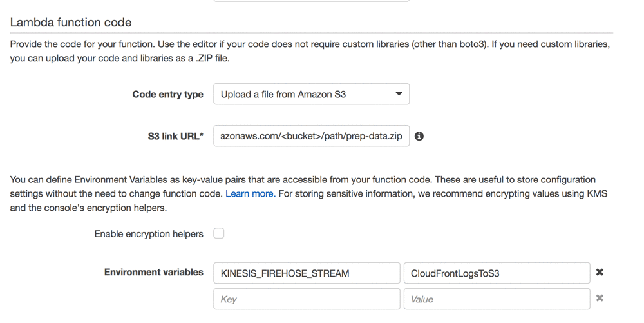Click the X beside the empty Key/Value row
The width and height of the screenshot is (644, 323).
[x=600, y=299]
